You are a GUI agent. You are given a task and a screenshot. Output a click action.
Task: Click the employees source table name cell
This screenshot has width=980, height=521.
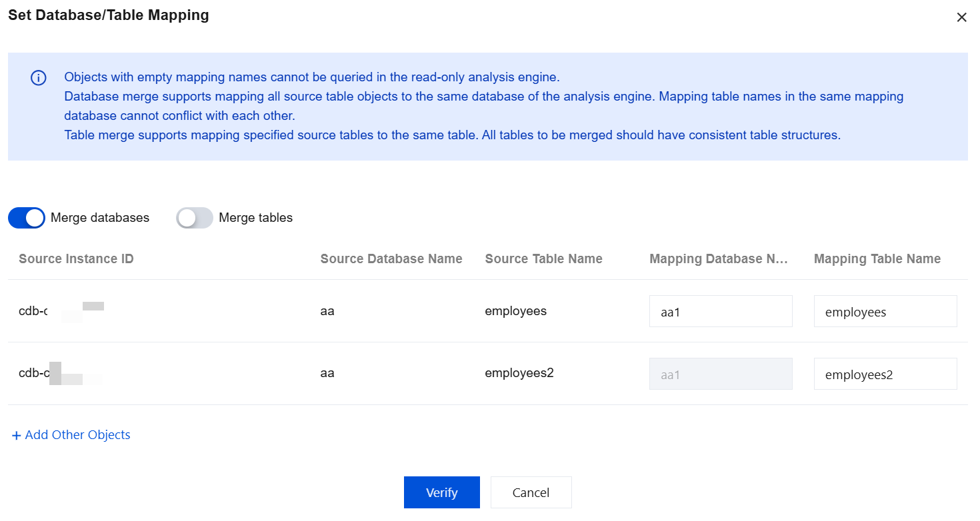(515, 311)
